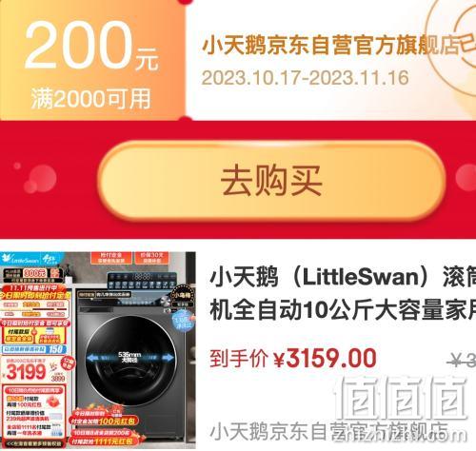The height and width of the screenshot is (451, 476).
Task: Tap second title line 机全自动10公斤大容量
Action: coord(343,310)
